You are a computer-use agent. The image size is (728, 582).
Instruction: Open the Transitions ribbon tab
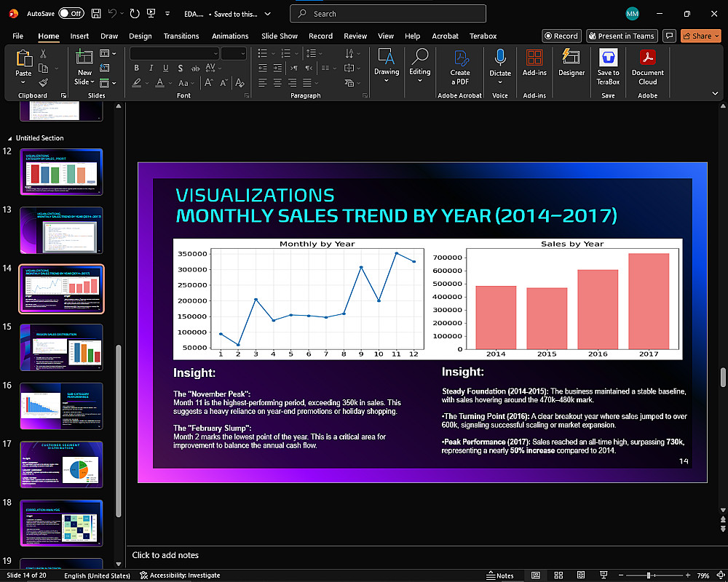tap(181, 36)
